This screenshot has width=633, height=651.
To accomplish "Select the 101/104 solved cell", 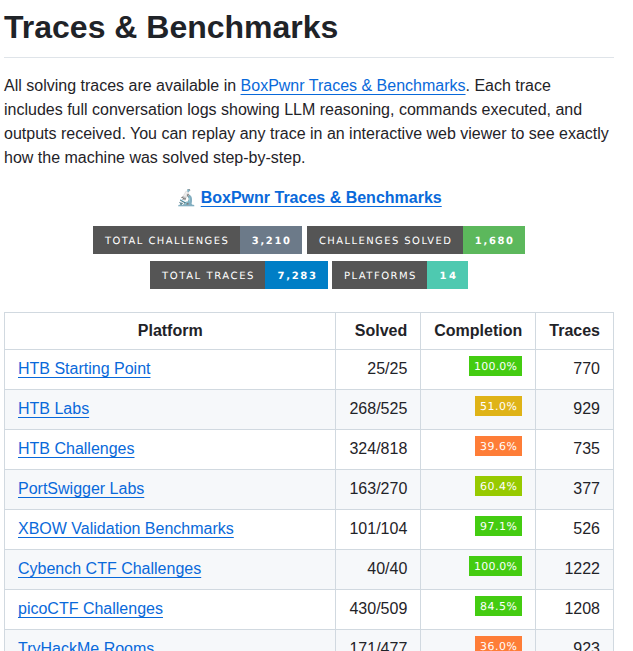I will point(378,529).
